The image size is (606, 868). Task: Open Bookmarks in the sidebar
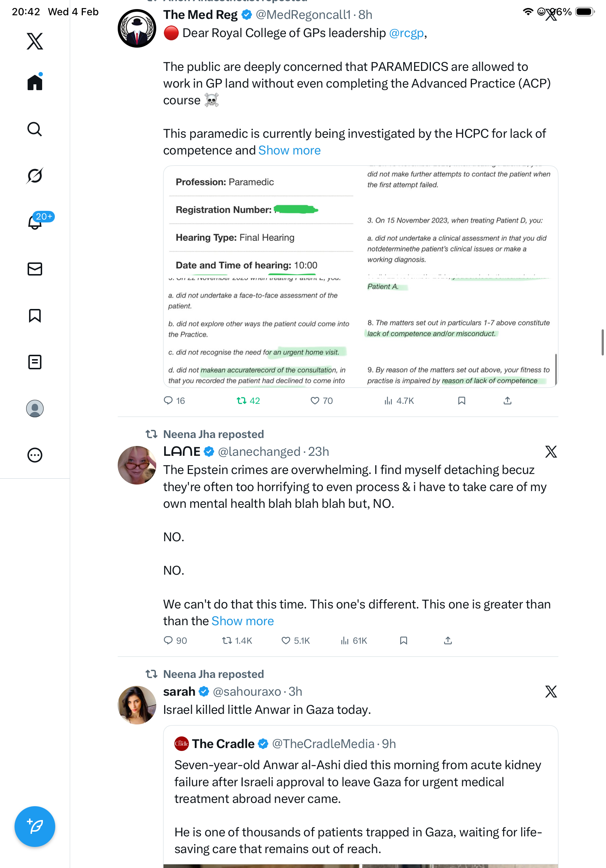(35, 316)
